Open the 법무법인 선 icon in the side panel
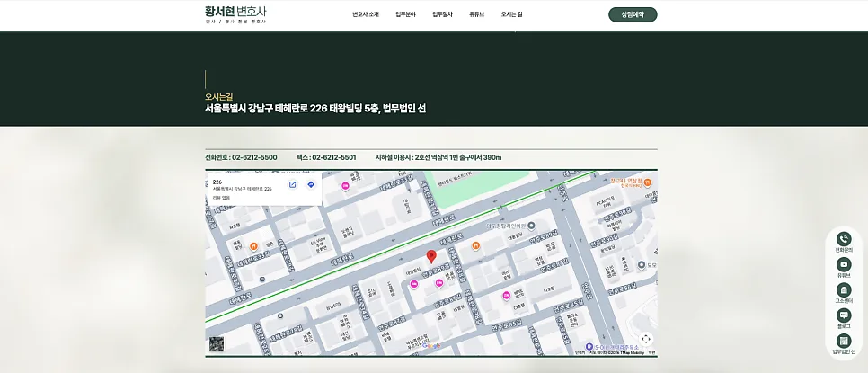The height and width of the screenshot is (373, 868). point(844,341)
